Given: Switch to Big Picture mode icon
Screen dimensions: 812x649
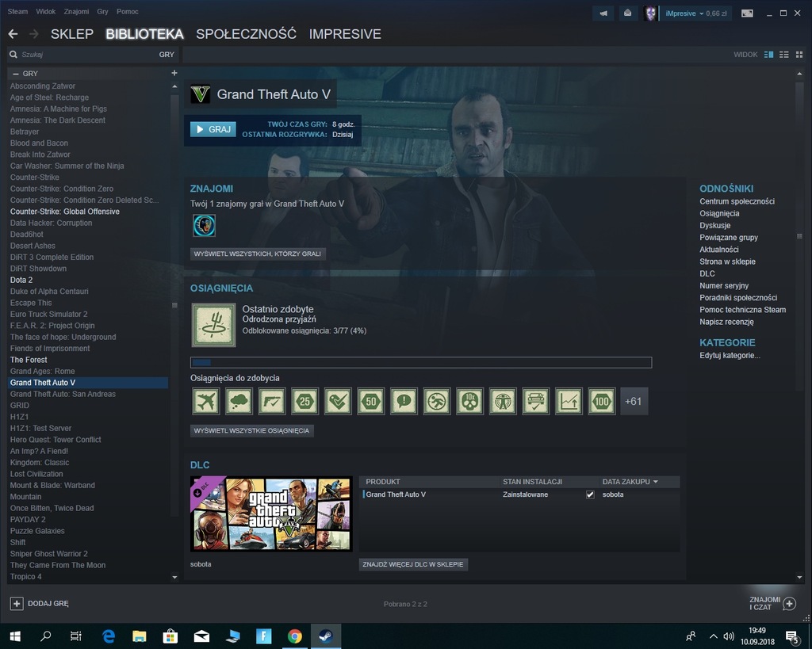Looking at the screenshot, I should [747, 13].
